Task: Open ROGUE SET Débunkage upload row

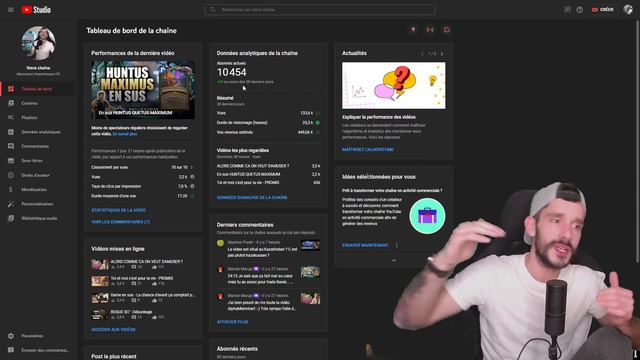Action: tap(143, 314)
